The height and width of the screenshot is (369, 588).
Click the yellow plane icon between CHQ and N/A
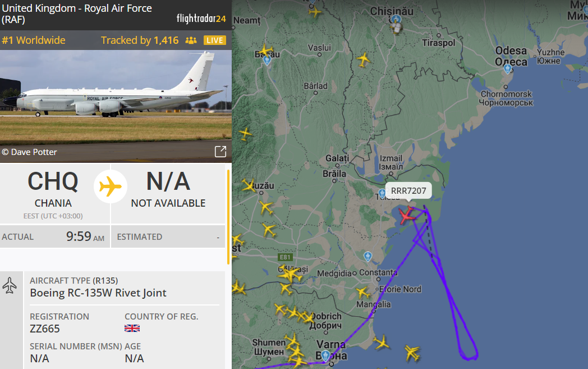(110, 186)
